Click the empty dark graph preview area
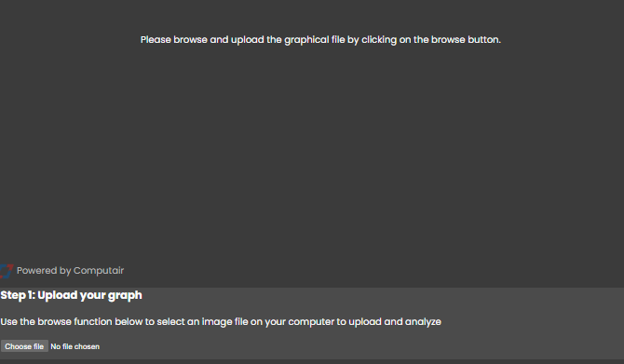The width and height of the screenshot is (624, 364). click(312, 151)
